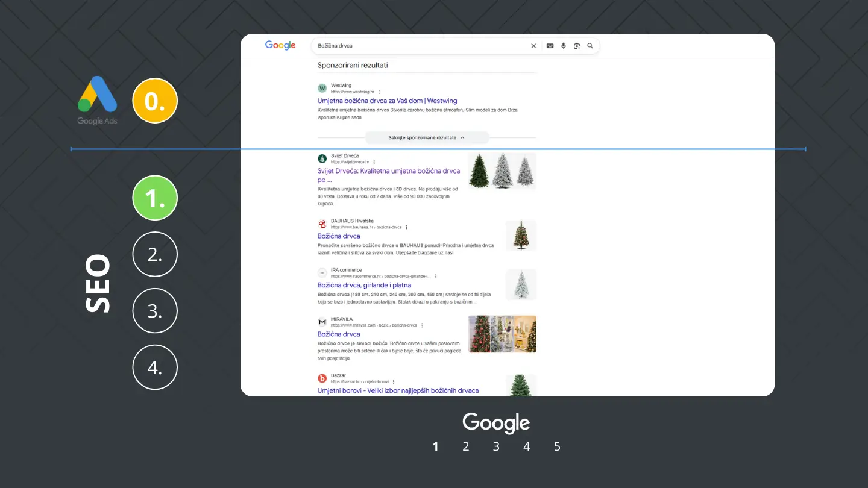Go to results page 5

click(x=557, y=446)
